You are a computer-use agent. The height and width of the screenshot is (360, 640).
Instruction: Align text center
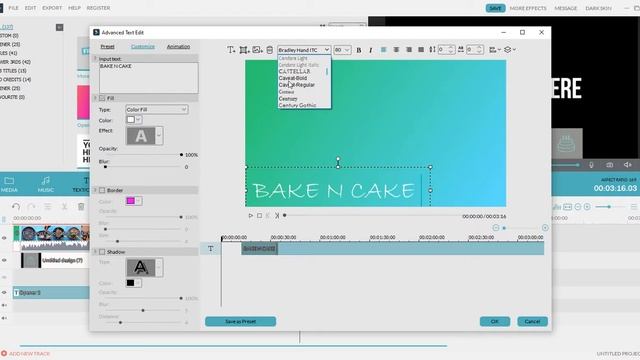pos(396,49)
